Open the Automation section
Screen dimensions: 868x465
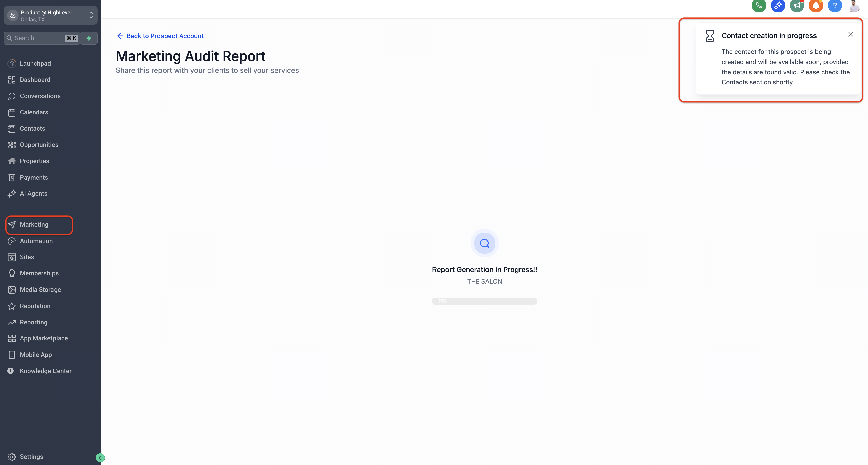(x=36, y=241)
